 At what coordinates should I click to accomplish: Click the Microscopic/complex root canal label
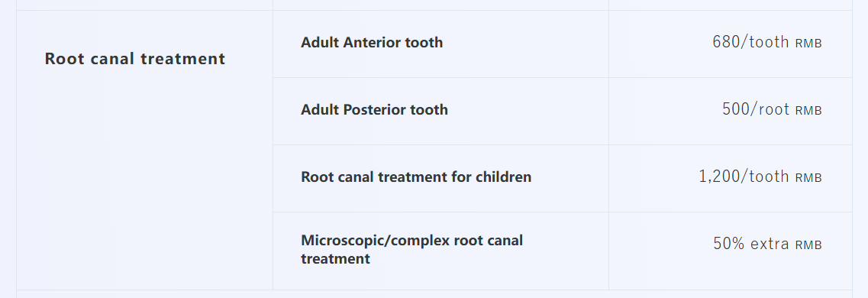pyautogui.click(x=411, y=249)
